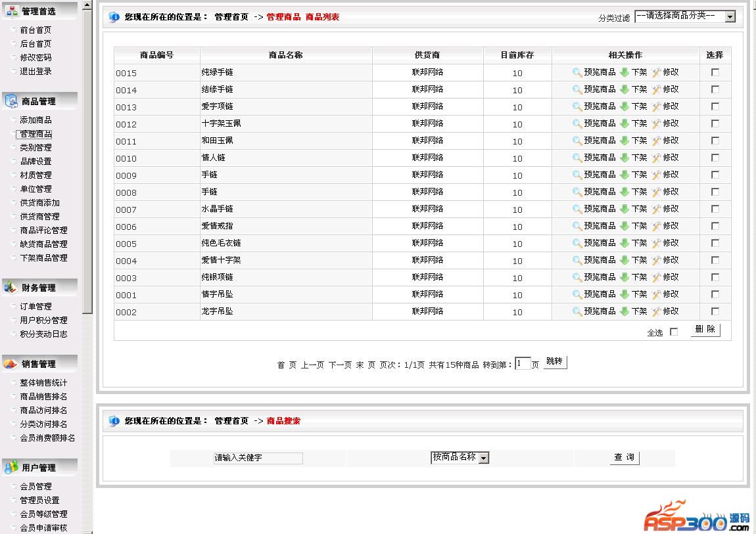Viewport: 756px width, 534px height.
Task: Select the checkbox for 0005 纯色毛衣链
Action: [x=715, y=243]
